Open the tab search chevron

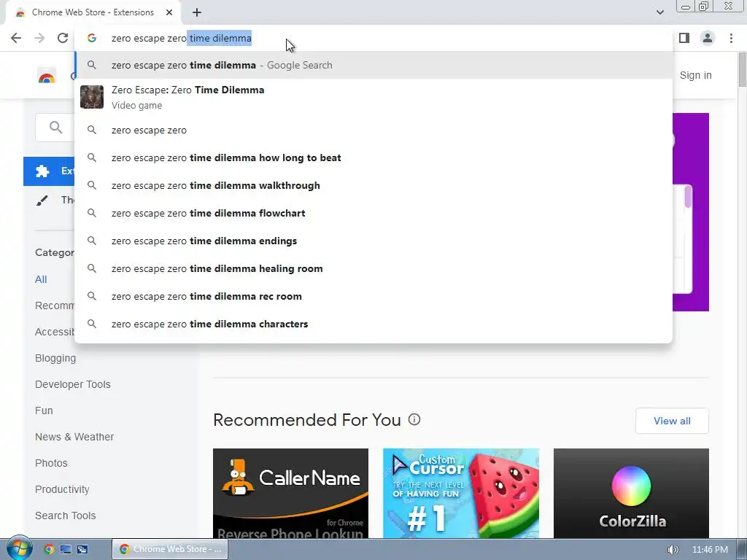[x=659, y=12]
